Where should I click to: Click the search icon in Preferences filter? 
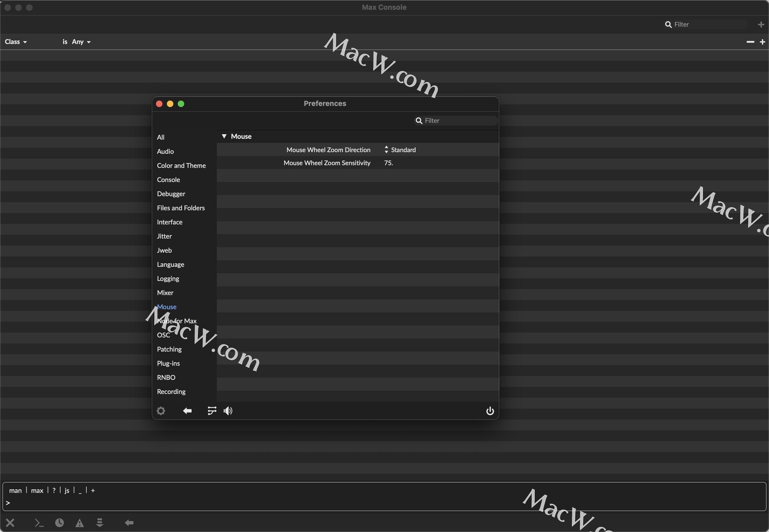coord(419,121)
